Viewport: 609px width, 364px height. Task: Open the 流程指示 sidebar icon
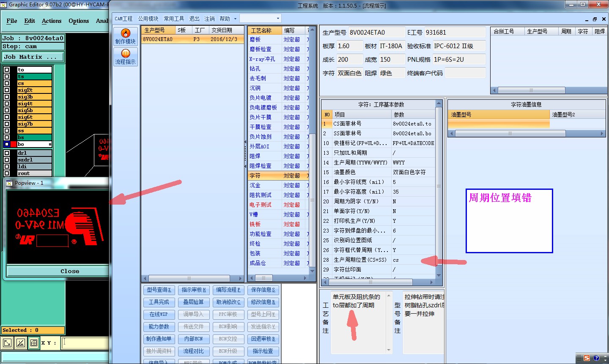(126, 57)
